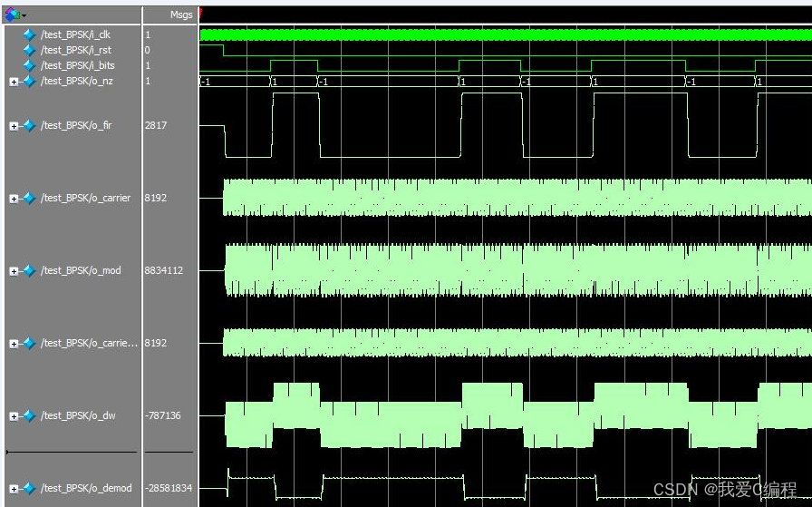Expand the /test_BPSK/o_mod signal bus
812x507 pixels.
14,271
